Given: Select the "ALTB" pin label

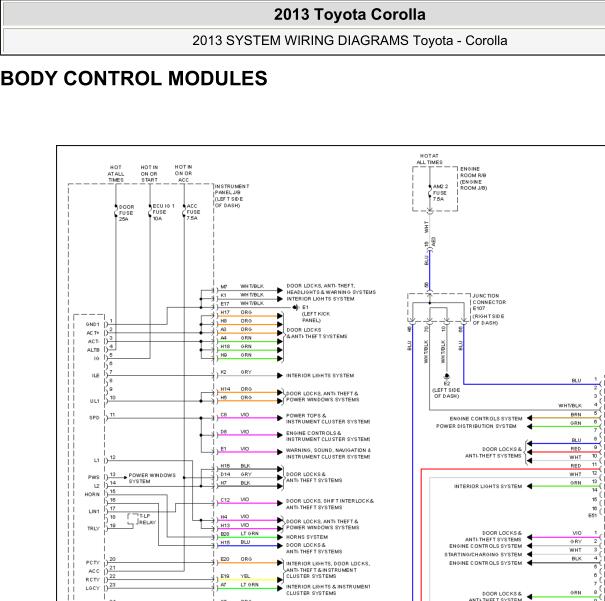Looking at the screenshot, I should pos(93,350).
